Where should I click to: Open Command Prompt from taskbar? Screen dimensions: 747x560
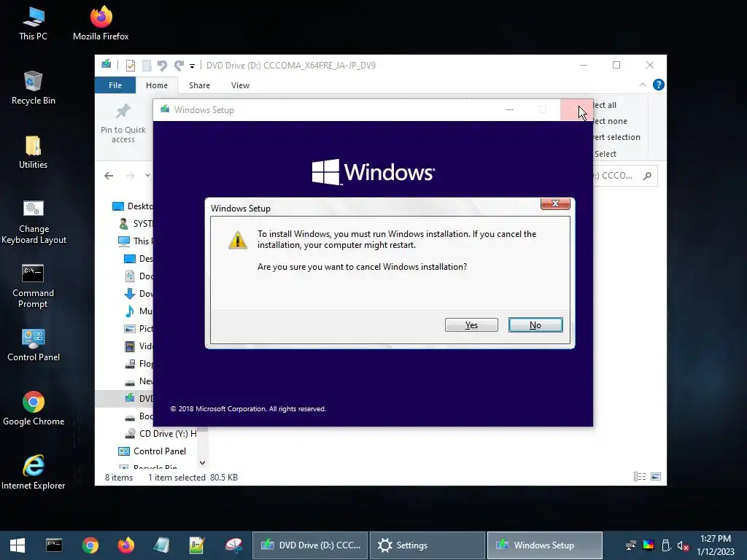54,545
